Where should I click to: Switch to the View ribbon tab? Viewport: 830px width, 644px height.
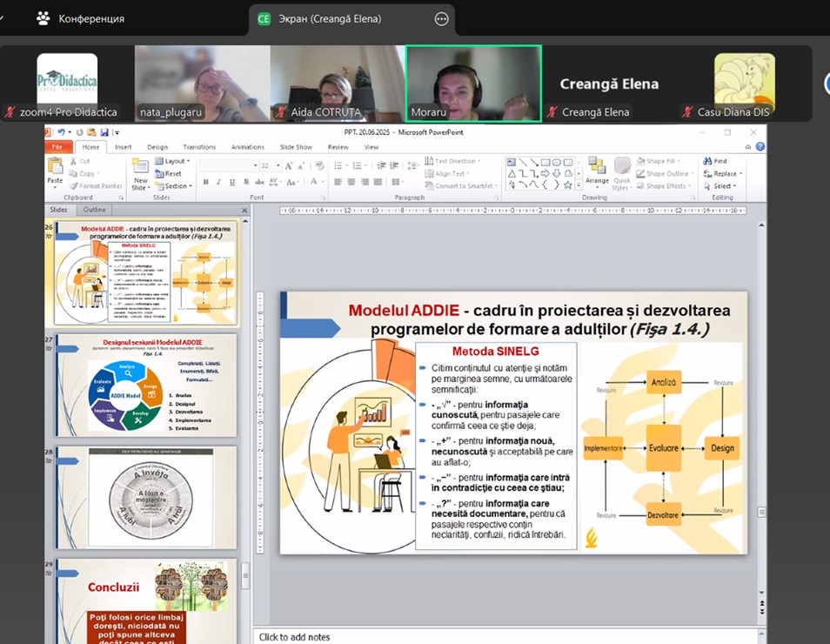click(371, 147)
